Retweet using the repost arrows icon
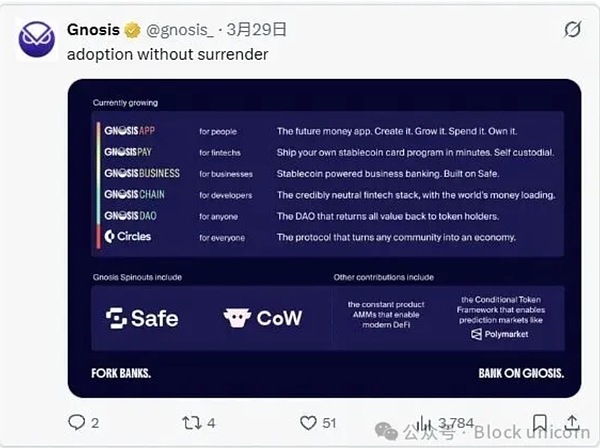600x448 pixels. click(191, 423)
